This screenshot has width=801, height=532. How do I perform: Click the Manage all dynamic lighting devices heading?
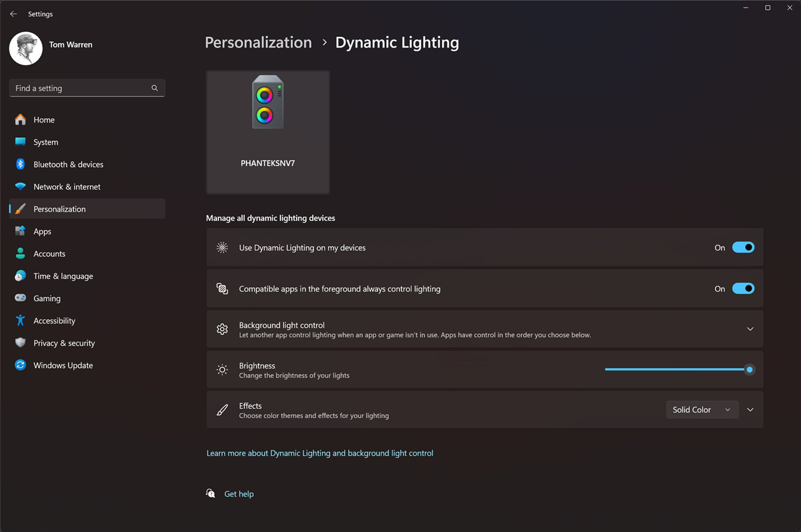pos(271,218)
